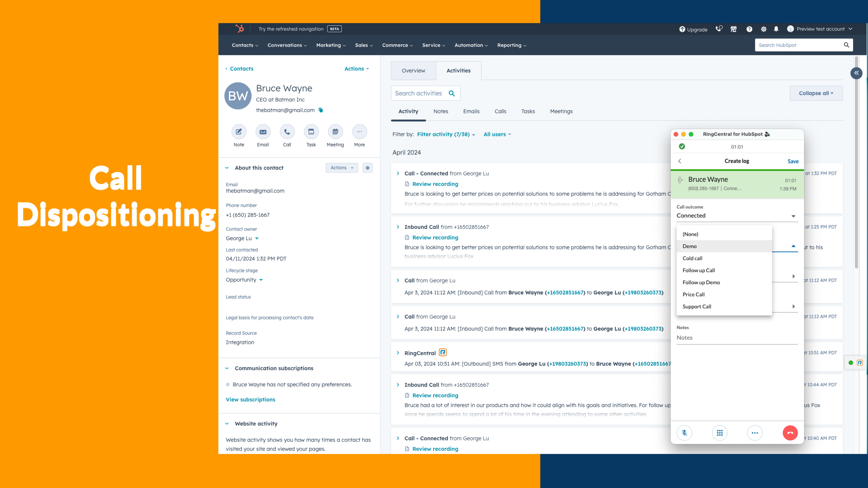Create a note using the Note icon
Viewport: 868px width, 488px height.
[x=239, y=132]
